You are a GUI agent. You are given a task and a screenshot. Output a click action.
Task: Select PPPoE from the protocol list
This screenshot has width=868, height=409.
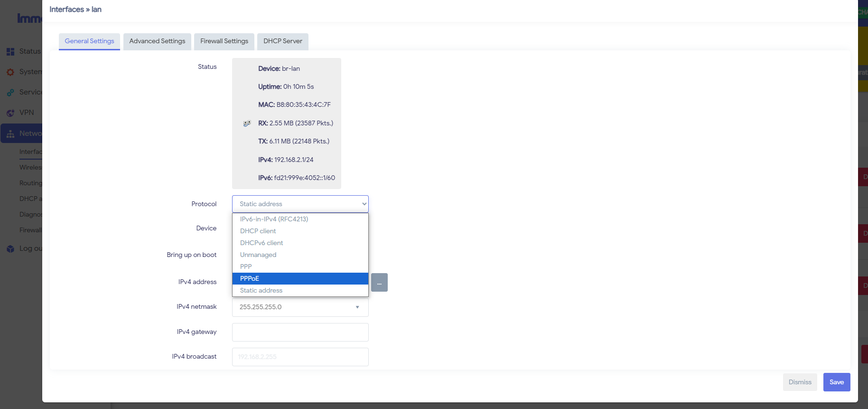point(300,278)
